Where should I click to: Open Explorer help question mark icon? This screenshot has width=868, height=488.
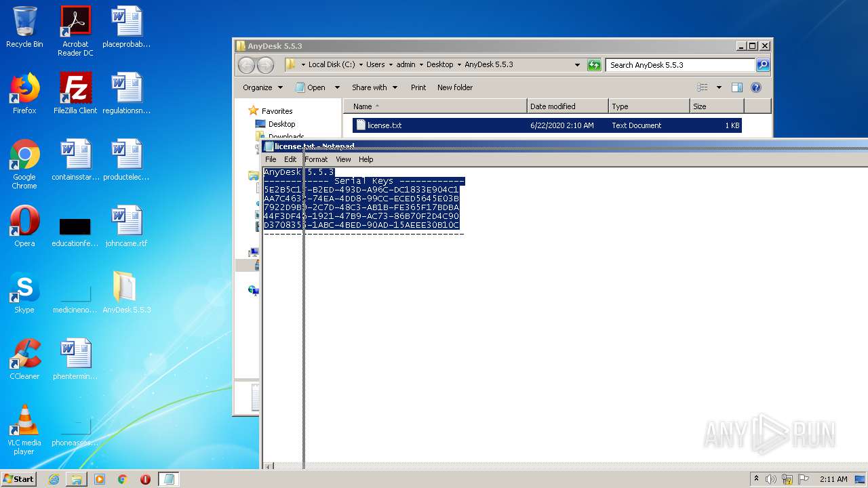tap(756, 87)
